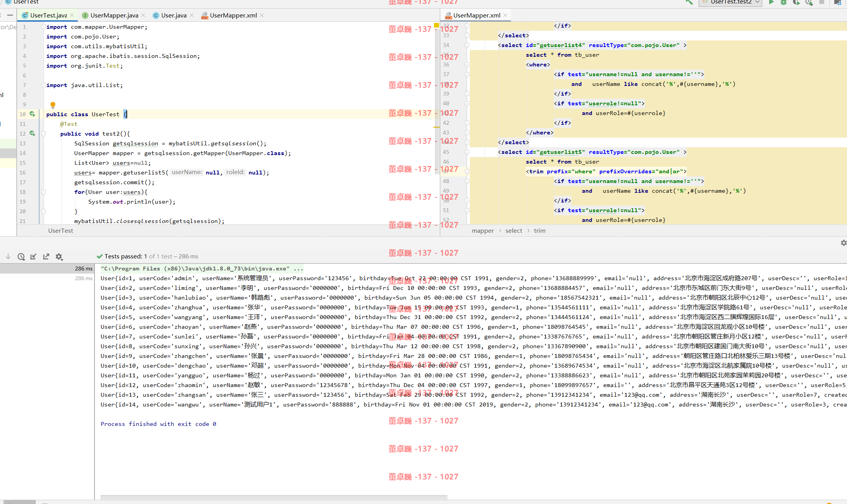Click the console horizontal scrollbar
Screen dimensions: 847x504
(x=274, y=497)
